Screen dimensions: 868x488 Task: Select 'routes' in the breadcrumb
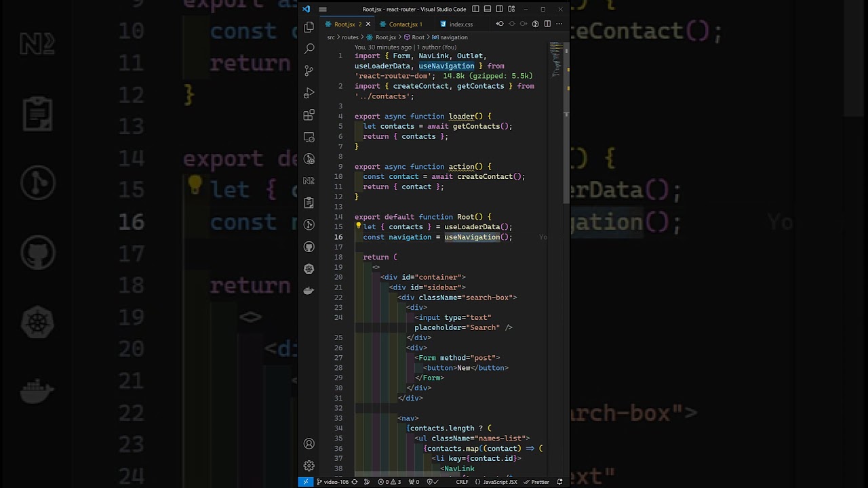pos(350,37)
